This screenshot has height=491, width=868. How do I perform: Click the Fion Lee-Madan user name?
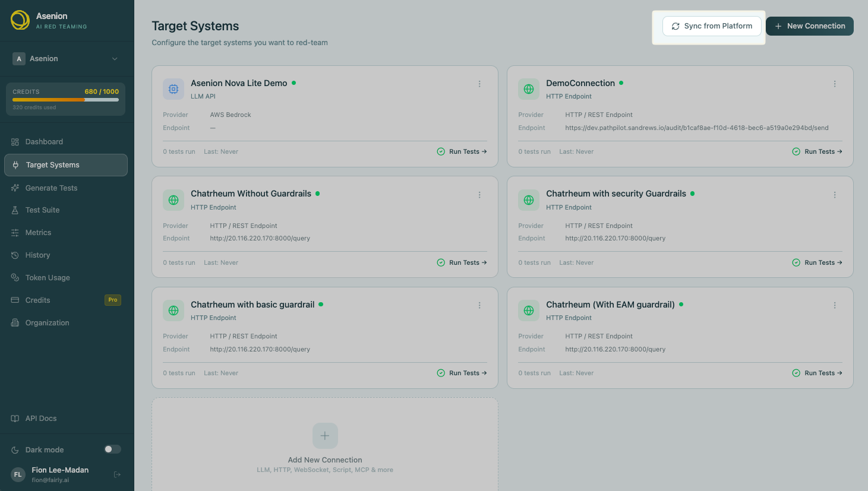[x=60, y=470]
